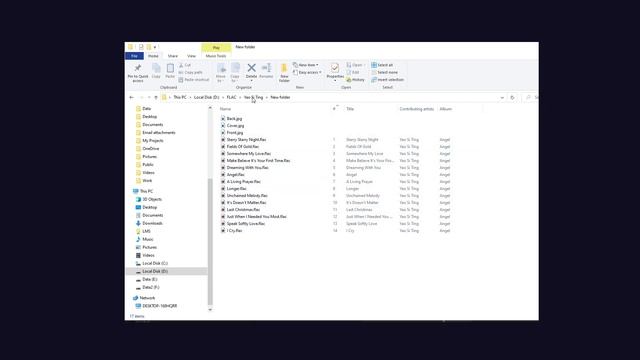Click Select none in ribbon

tap(384, 72)
